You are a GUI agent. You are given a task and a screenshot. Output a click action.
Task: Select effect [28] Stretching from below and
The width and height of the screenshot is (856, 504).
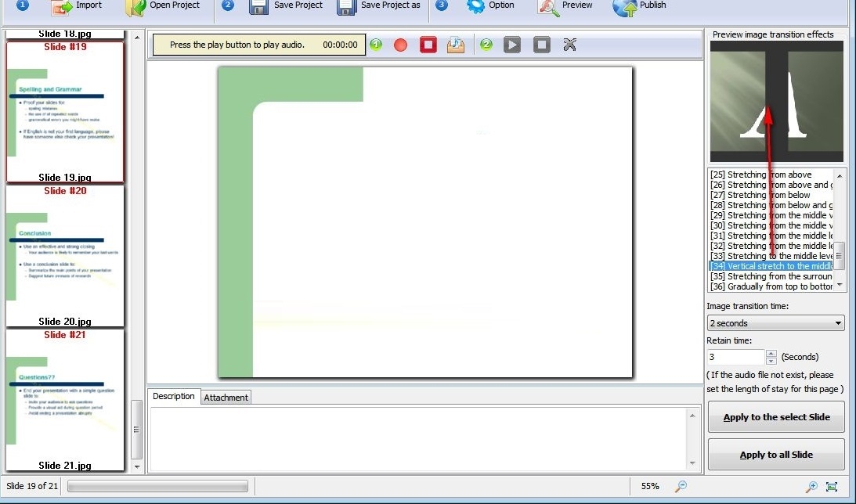[771, 205]
